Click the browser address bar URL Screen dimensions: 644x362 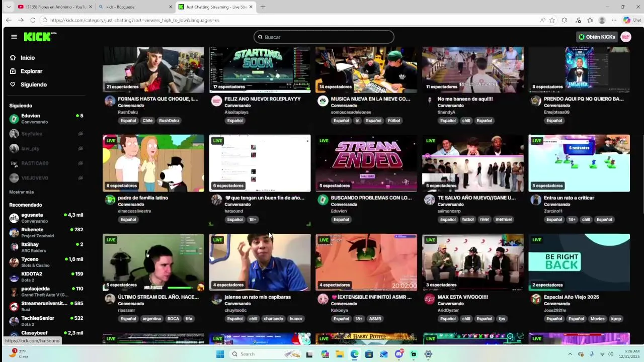[135, 20]
